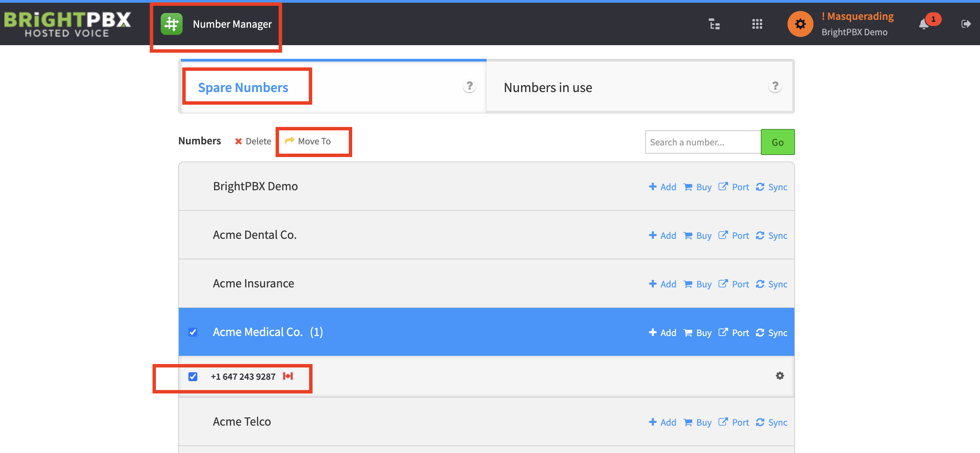Sync numbers for Acme Dental Co.
980x453 pixels.
tap(771, 236)
